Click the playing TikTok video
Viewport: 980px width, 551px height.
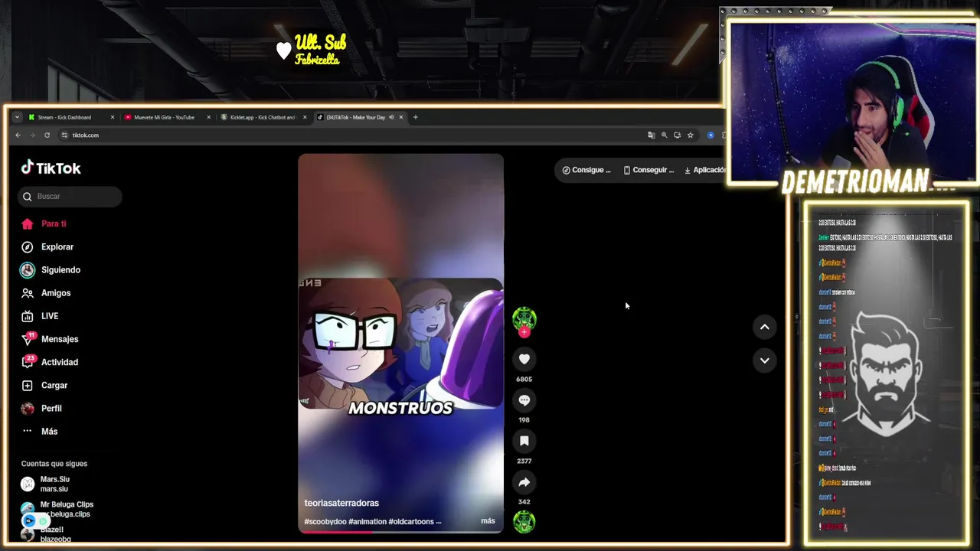400,343
